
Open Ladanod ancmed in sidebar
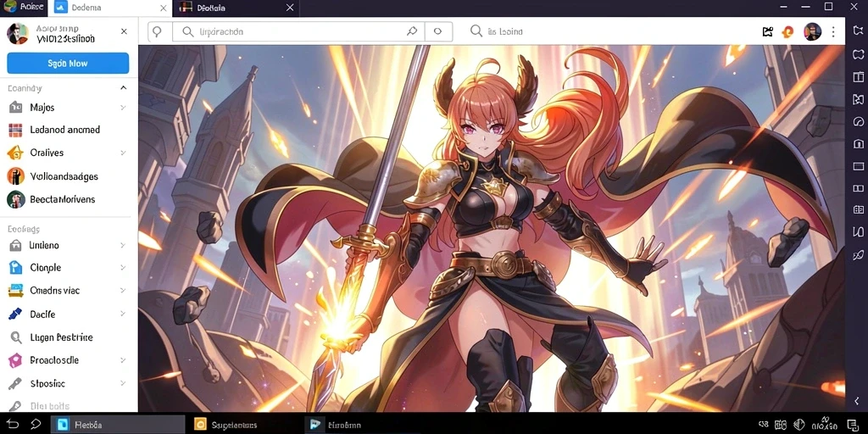tap(64, 130)
